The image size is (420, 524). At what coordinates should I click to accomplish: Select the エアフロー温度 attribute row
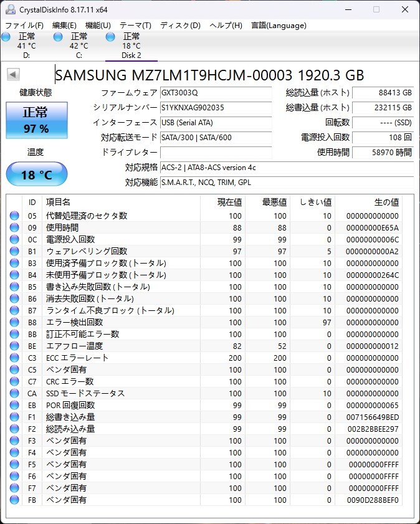[x=204, y=346]
